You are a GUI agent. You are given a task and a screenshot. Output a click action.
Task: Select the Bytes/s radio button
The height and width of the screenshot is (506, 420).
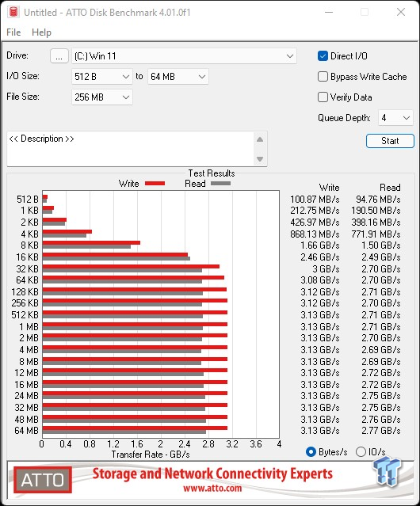tap(311, 452)
